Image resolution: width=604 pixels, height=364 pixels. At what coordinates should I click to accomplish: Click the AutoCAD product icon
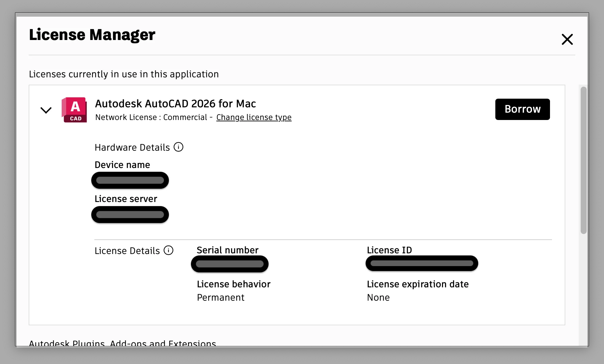coord(74,110)
